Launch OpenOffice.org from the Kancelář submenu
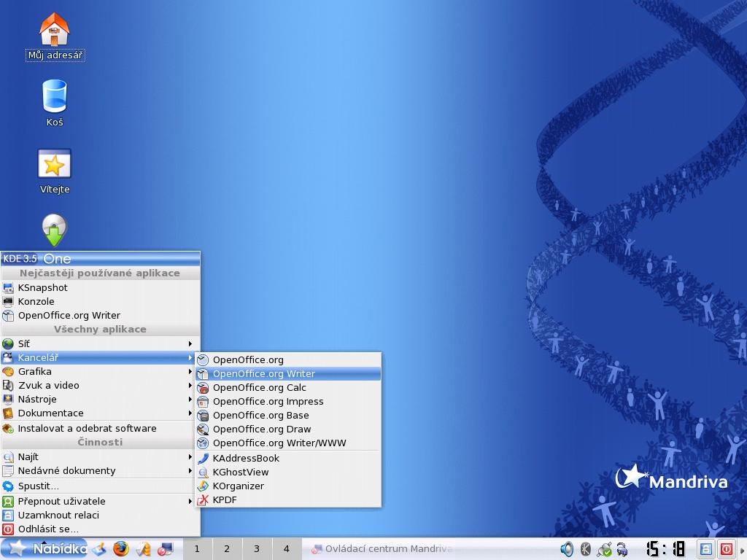The width and height of the screenshot is (747, 560). pos(288,360)
